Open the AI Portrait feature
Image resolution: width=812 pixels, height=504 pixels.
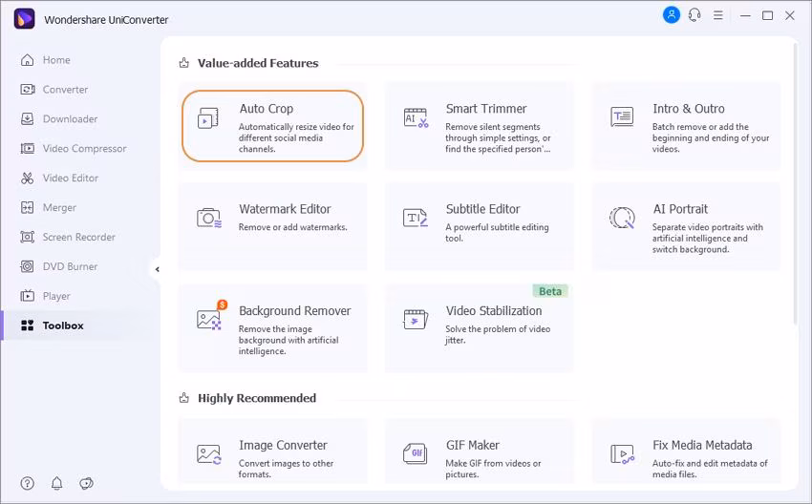(686, 225)
